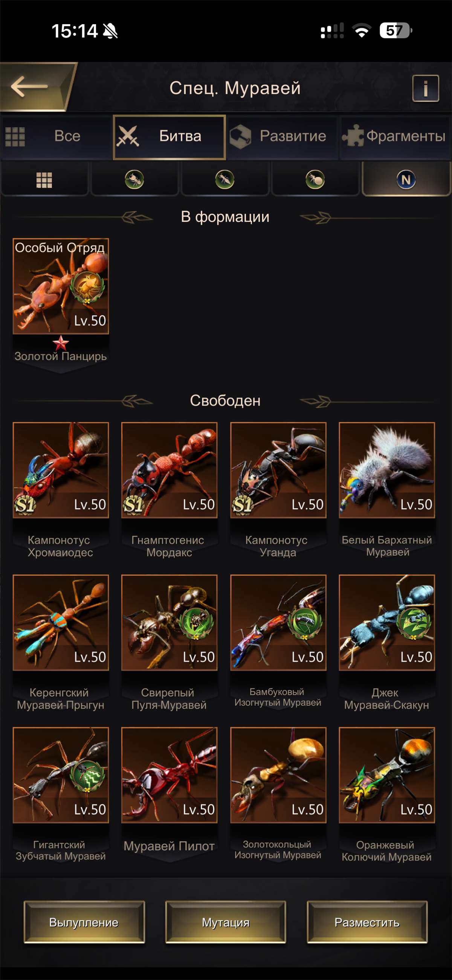Tap the Разместить button
452x980 pixels.
pyautogui.click(x=367, y=922)
